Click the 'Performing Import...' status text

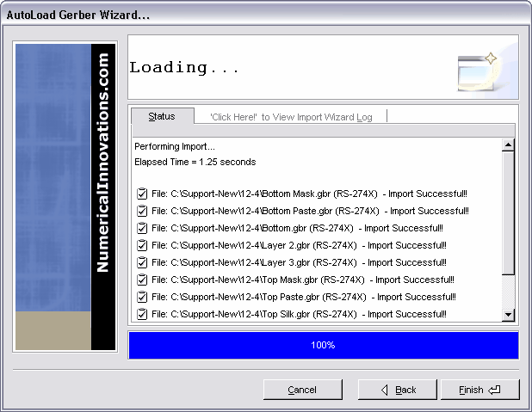[175, 146]
